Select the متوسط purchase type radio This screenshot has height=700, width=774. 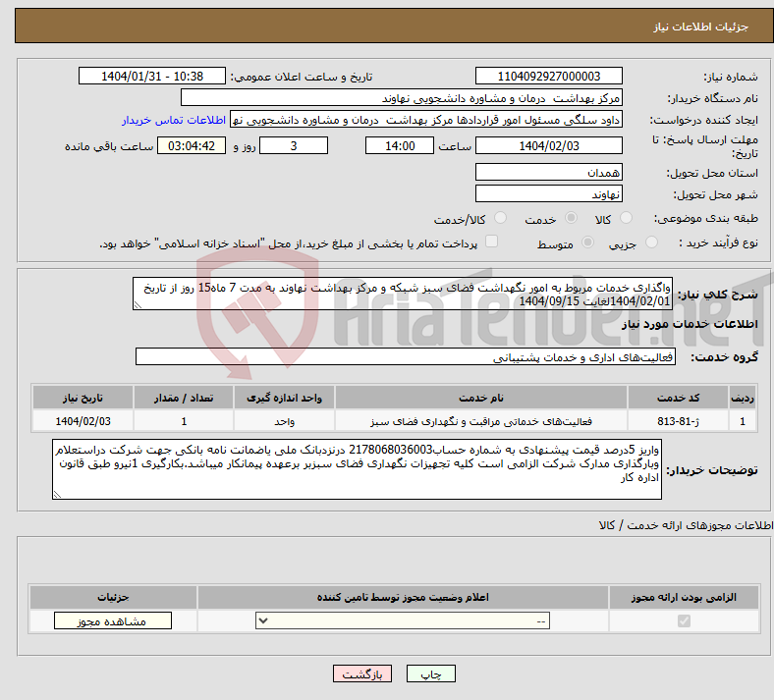587,242
